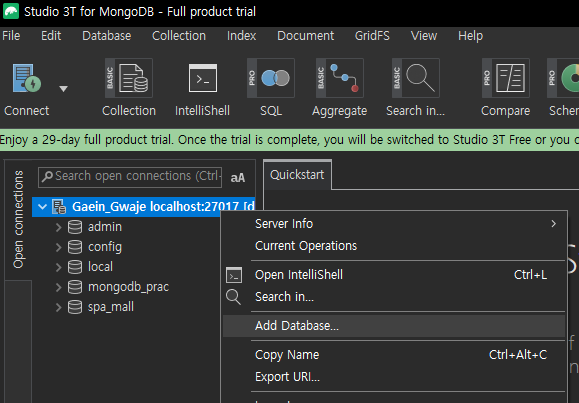Open the Document menu
The height and width of the screenshot is (403, 579).
[306, 36]
